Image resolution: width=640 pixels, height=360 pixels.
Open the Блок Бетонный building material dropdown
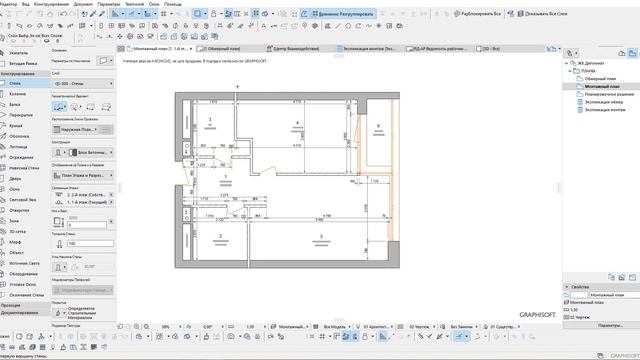[x=91, y=152]
